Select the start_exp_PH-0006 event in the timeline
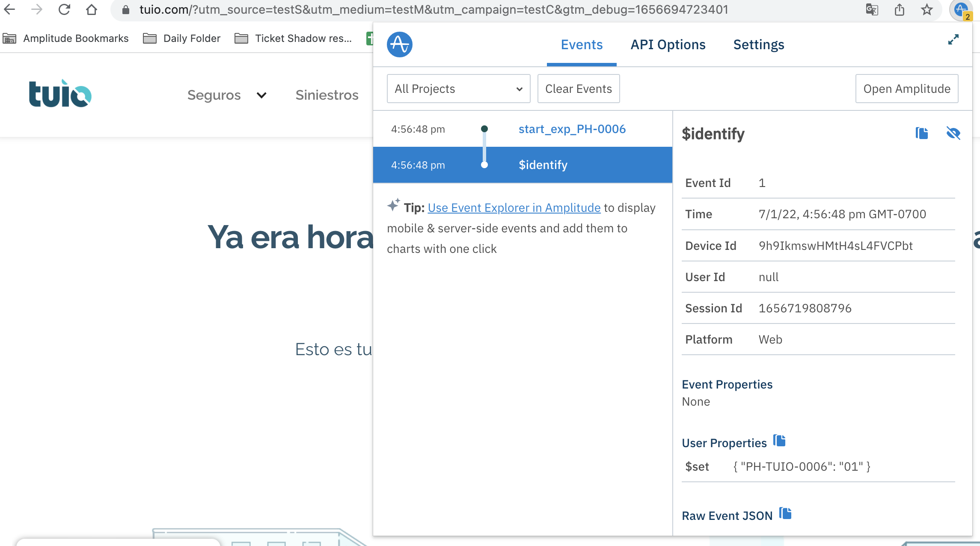Viewport: 980px width, 546px height. [572, 129]
